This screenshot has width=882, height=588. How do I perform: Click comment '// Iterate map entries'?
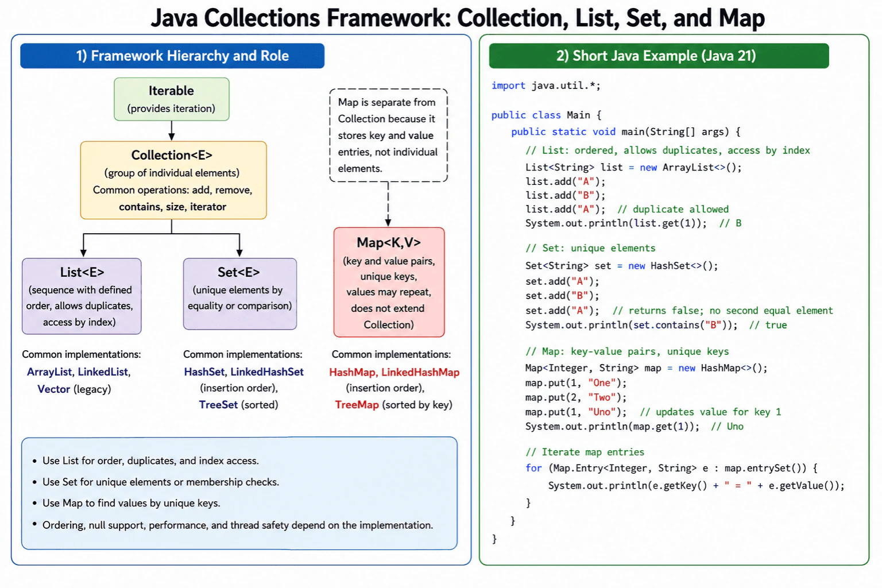point(585,452)
